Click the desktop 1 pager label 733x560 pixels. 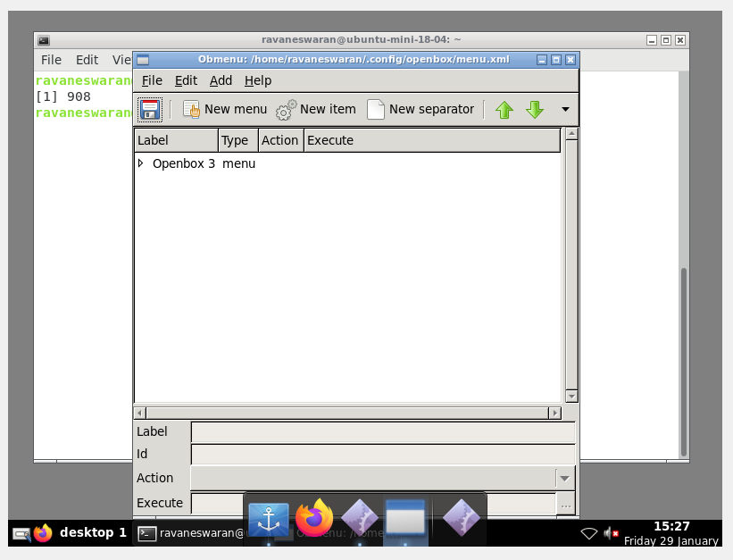[x=93, y=532]
